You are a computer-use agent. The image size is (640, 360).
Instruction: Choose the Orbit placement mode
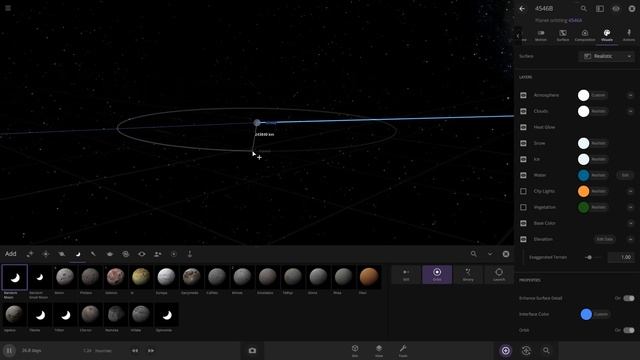click(x=437, y=274)
